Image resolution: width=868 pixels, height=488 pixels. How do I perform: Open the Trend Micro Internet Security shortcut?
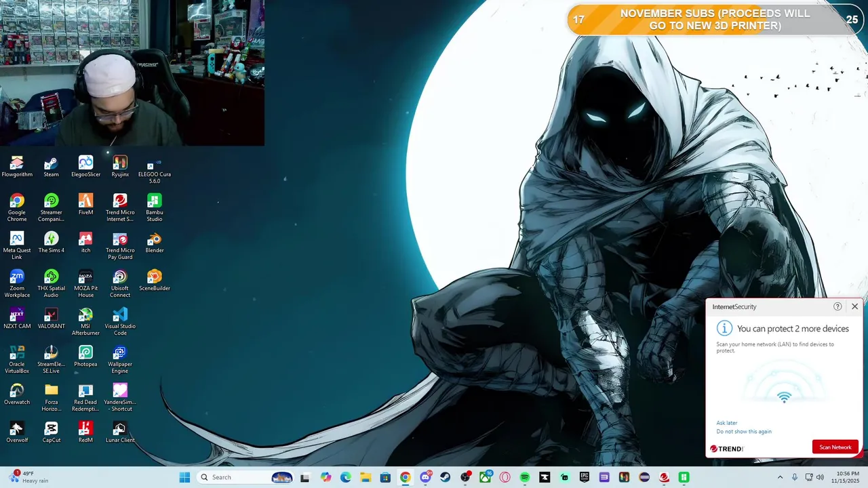tap(120, 208)
